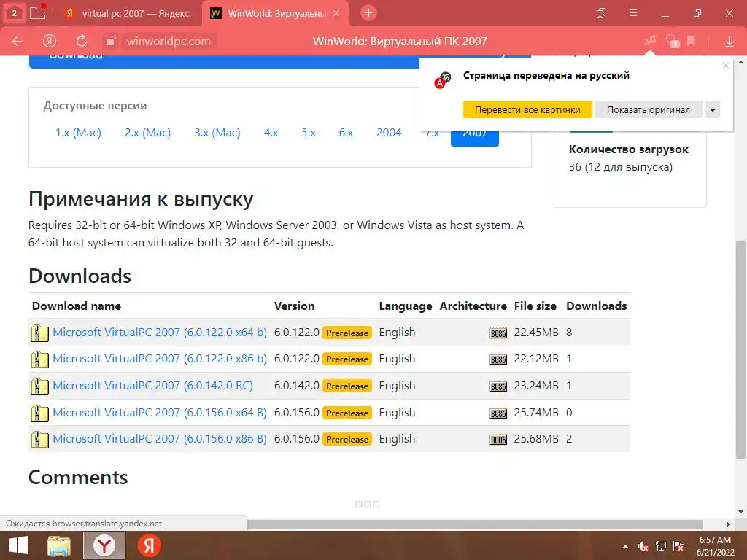Click the new tab group icon
This screenshot has height=560, width=747.
point(38,13)
